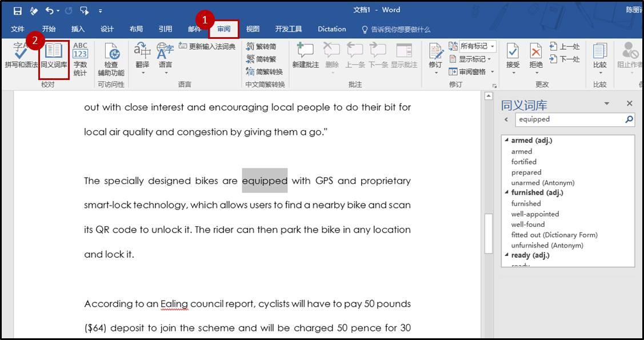Click the thesaurus search field containing equipped
Image resolution: width=644 pixels, height=340 pixels.
tap(569, 119)
